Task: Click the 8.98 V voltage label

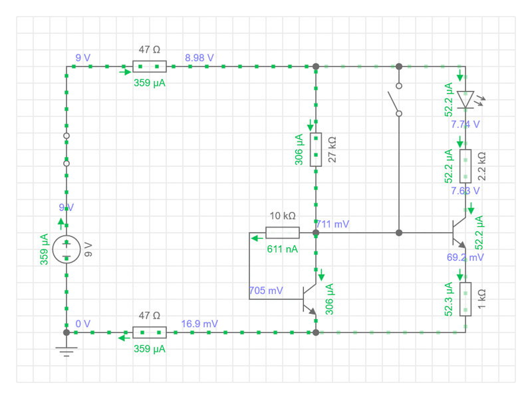Action: 199,58
